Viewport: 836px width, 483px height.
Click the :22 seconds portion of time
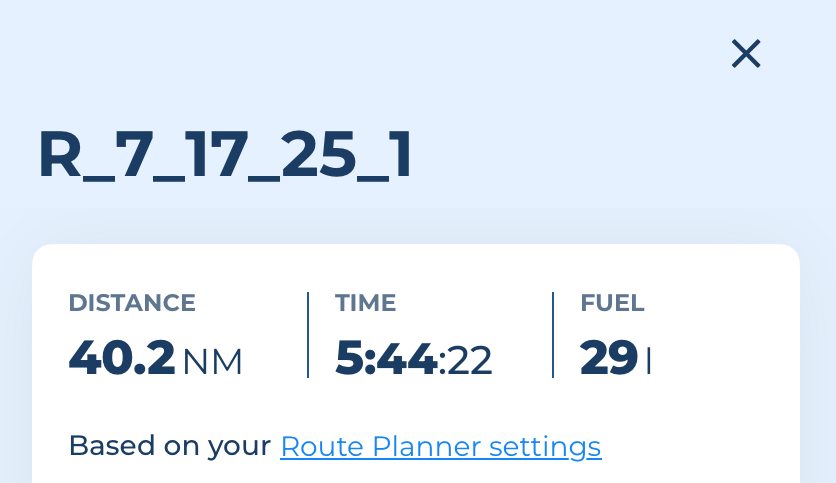pyautogui.click(x=465, y=361)
